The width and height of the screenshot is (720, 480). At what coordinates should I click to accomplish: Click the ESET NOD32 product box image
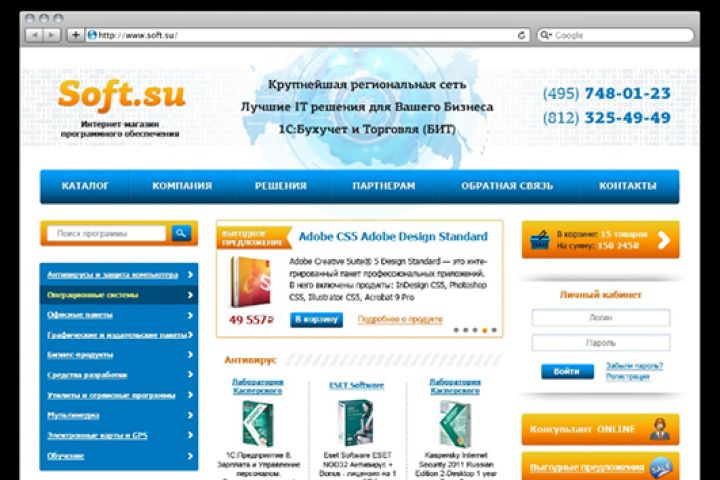[x=356, y=423]
